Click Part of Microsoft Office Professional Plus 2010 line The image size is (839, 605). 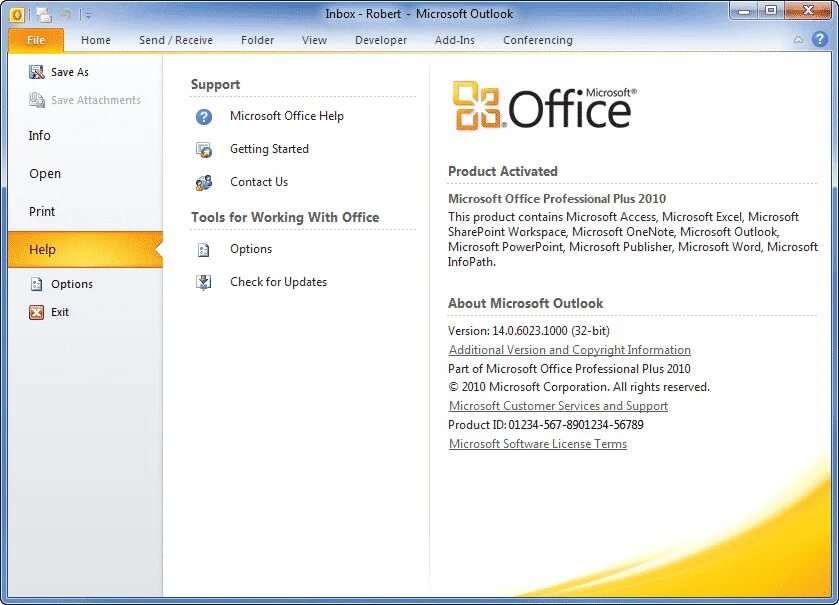[x=569, y=369]
